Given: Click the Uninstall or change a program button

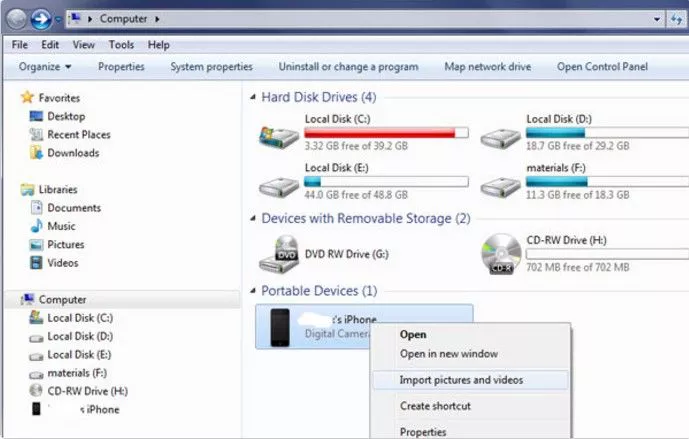Looking at the screenshot, I should point(348,67).
